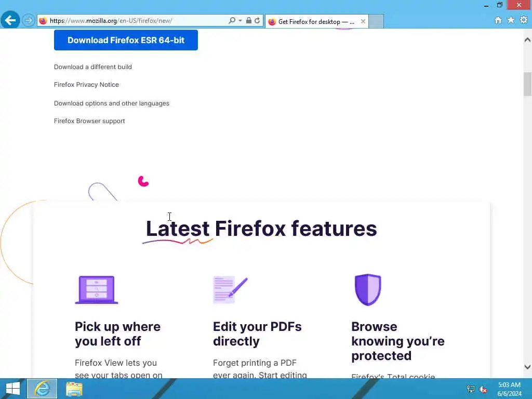This screenshot has width=532, height=399.
Task: Open Firefox Privacy Notice link
Action: (86, 85)
